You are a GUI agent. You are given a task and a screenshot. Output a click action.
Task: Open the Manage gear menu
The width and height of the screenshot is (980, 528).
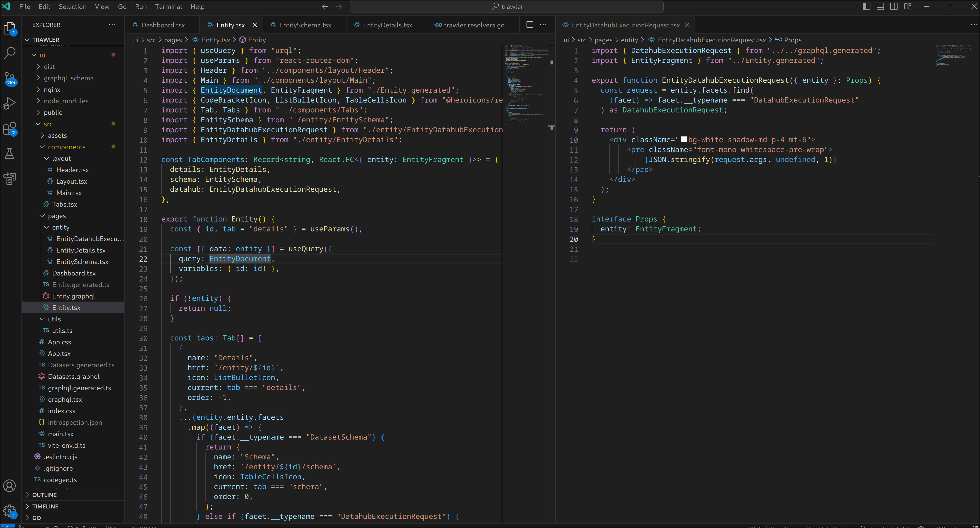(9, 511)
